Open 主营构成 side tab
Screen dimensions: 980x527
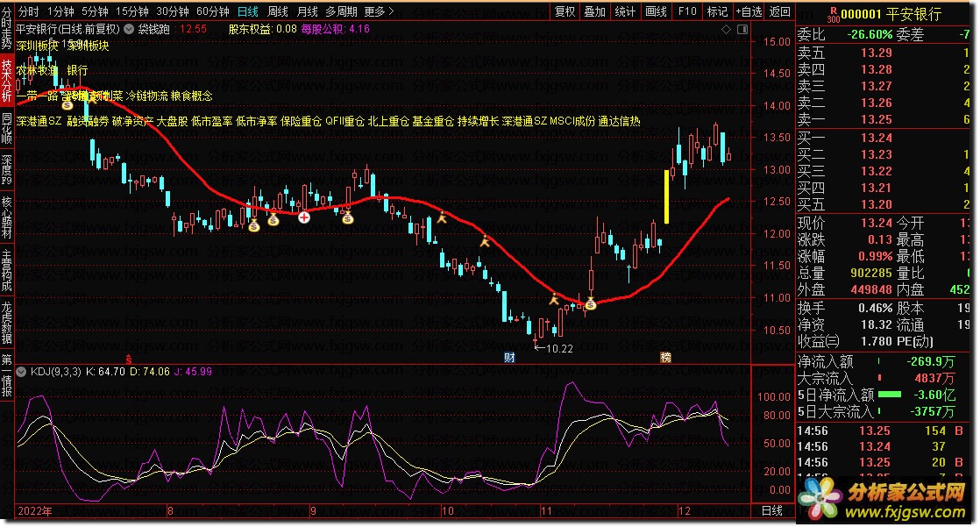pos(7,270)
